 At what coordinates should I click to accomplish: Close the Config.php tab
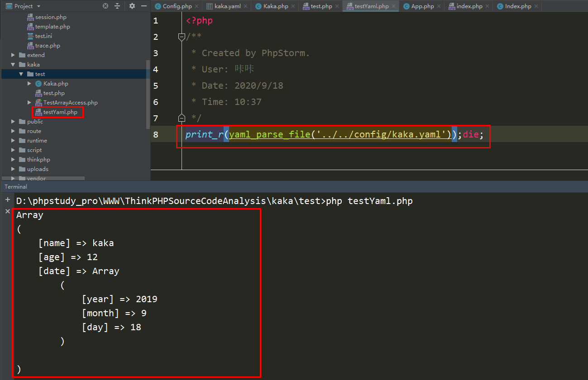(196, 6)
